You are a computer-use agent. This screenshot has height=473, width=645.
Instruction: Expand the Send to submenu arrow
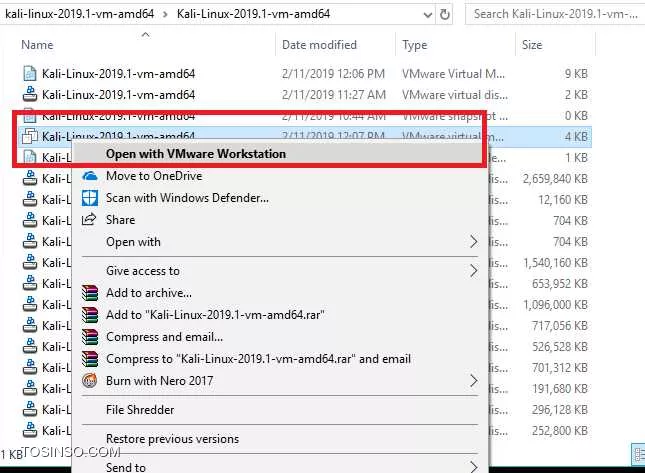[474, 467]
